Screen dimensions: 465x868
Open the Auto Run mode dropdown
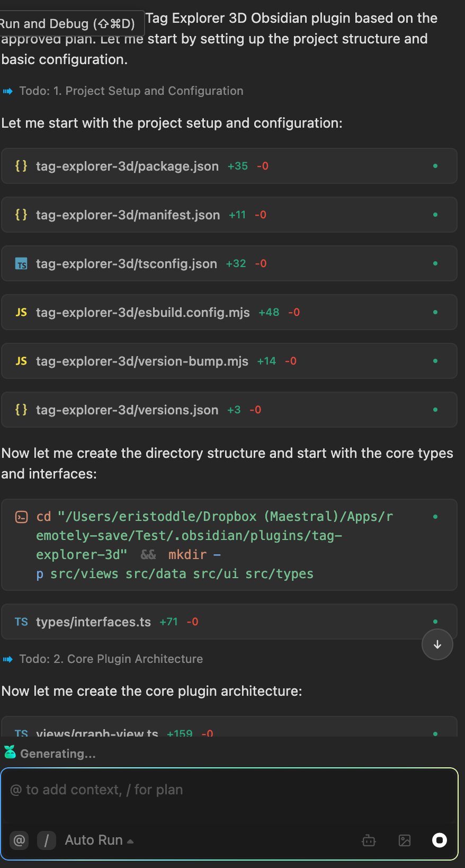(99, 840)
